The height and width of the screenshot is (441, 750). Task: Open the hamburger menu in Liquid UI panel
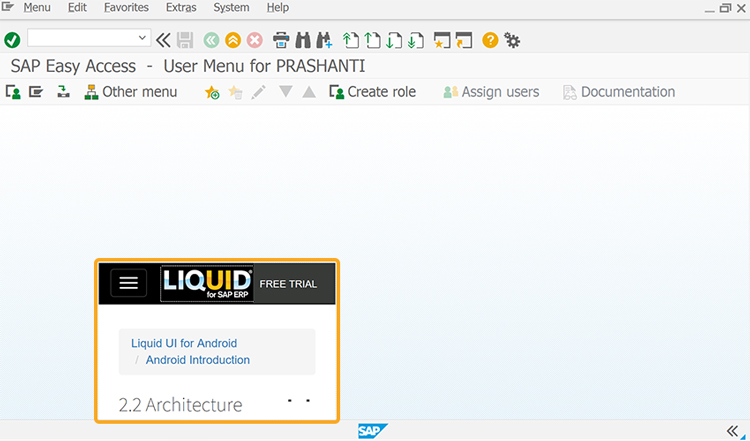point(128,283)
